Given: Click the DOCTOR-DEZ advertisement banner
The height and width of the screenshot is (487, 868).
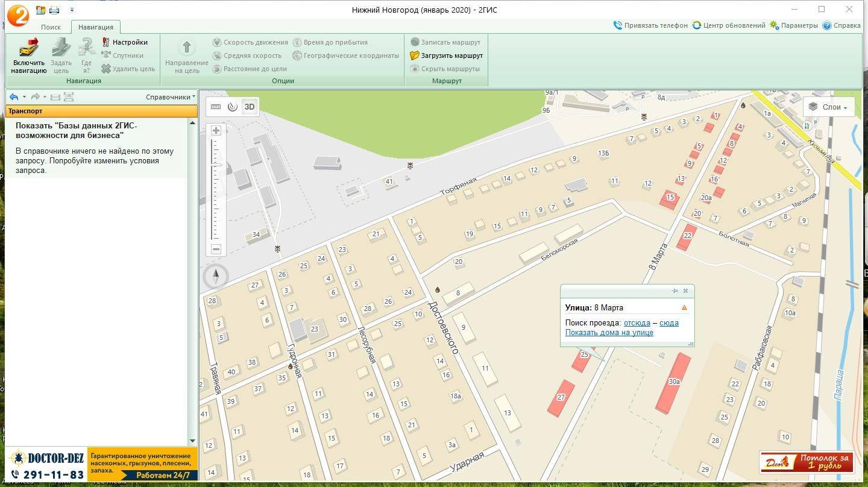Looking at the screenshot, I should click(101, 464).
